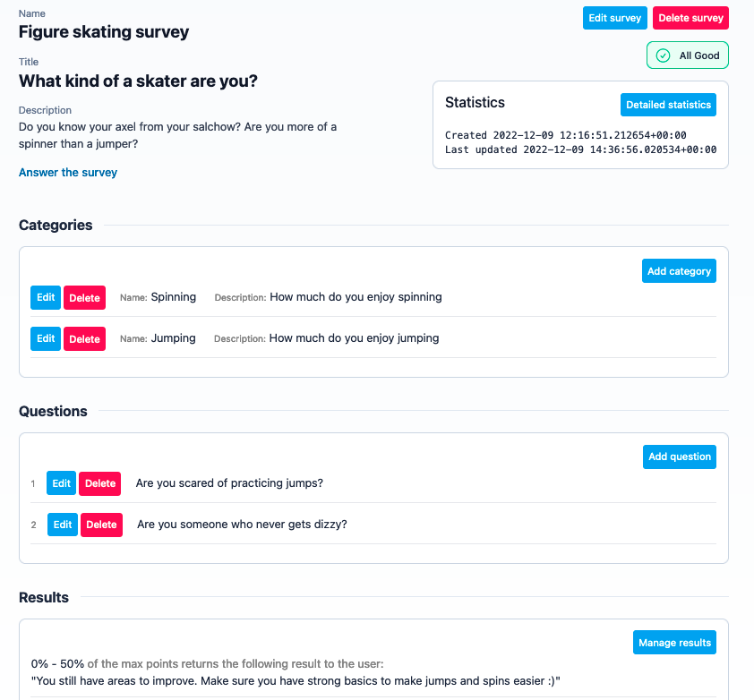Click the Statistics panel heading

[475, 102]
